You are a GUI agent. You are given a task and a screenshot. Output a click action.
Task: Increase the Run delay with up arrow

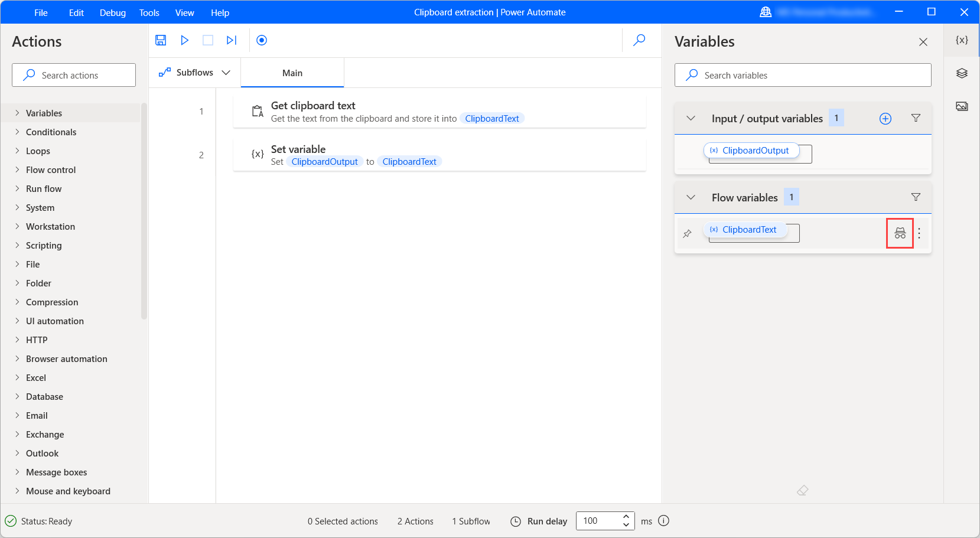pyautogui.click(x=626, y=517)
